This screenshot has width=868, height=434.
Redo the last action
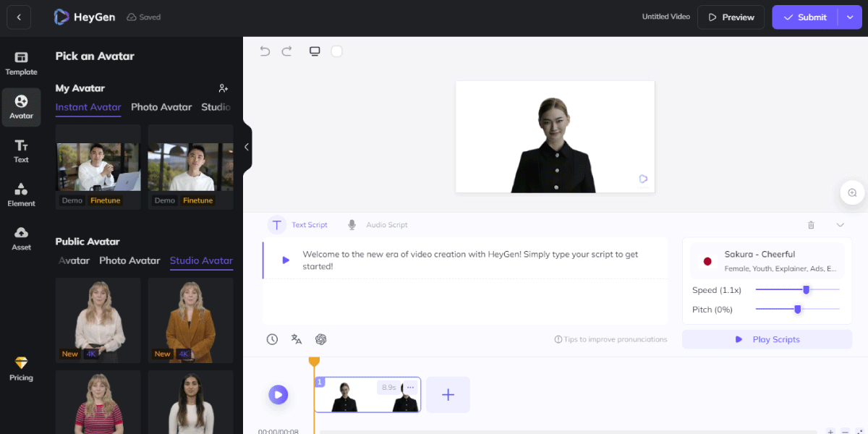point(286,51)
